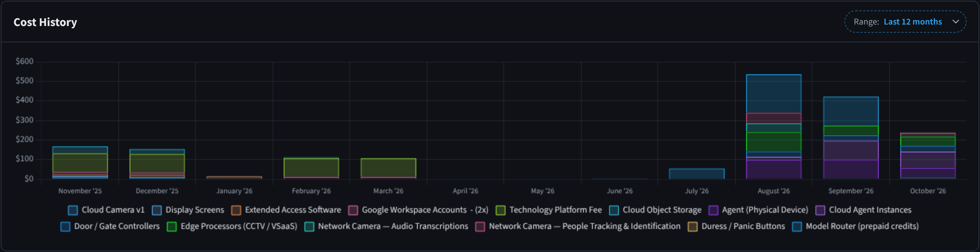
Task: Click the Cost History heading
Action: (x=45, y=22)
